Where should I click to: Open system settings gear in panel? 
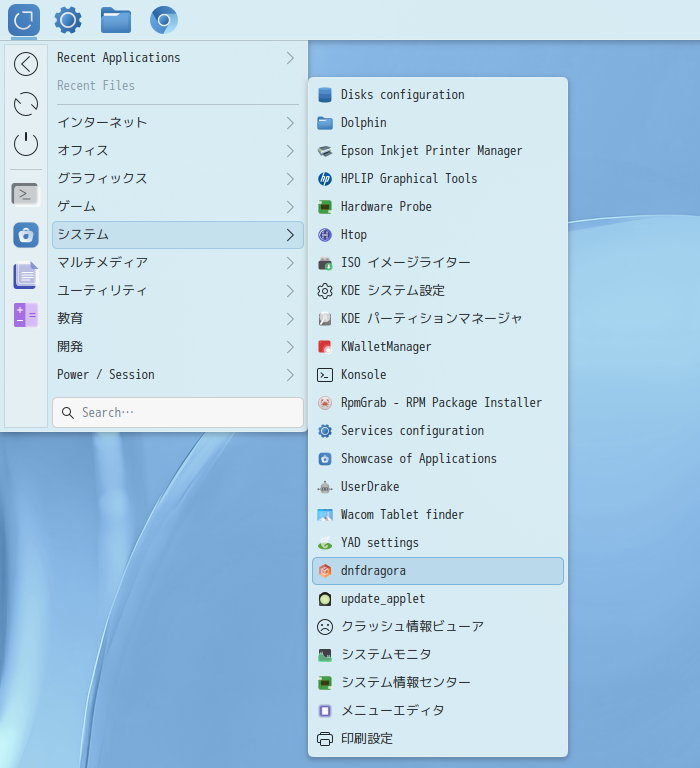(68, 20)
